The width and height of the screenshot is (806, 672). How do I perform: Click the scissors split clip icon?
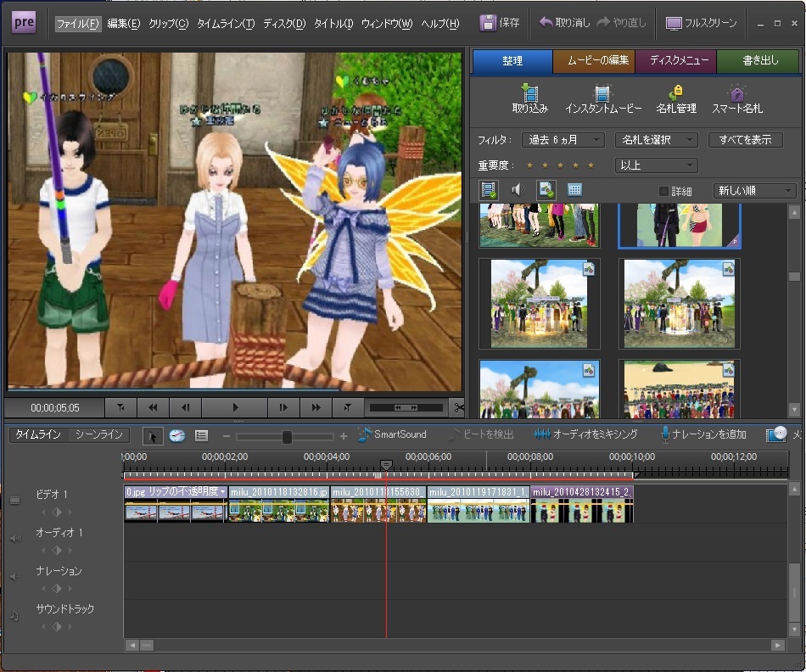459,407
